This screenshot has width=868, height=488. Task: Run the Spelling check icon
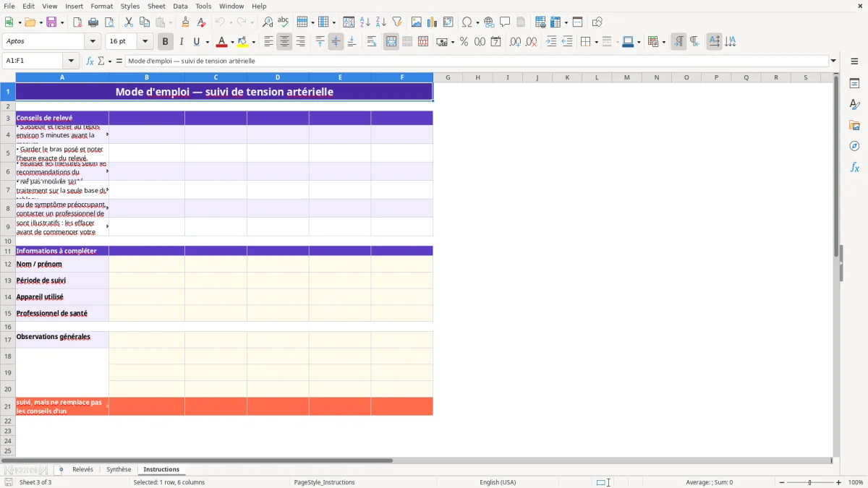(284, 22)
